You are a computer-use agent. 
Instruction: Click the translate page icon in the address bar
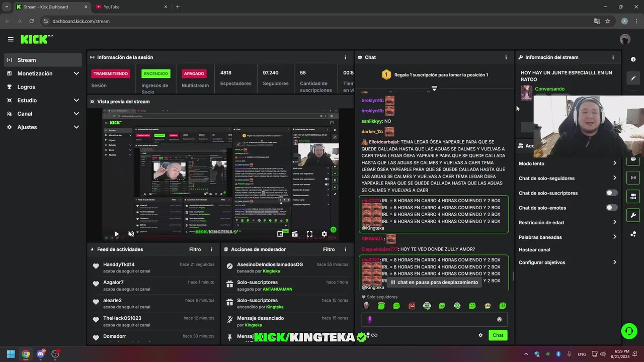pos(597,21)
